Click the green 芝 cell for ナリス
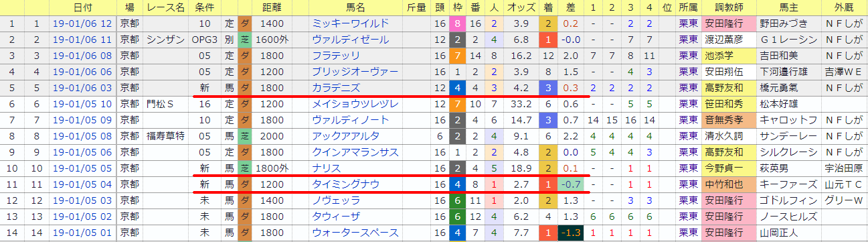Screen dimensions: 868x242 coord(245,168)
